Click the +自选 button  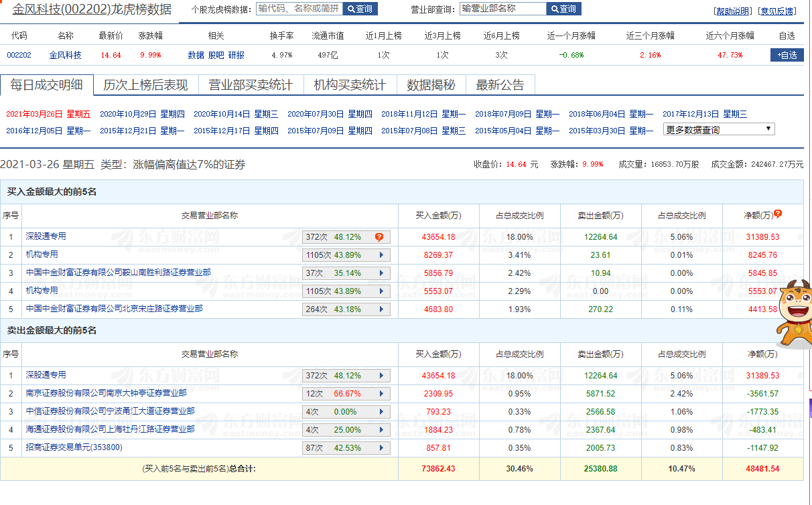(787, 55)
